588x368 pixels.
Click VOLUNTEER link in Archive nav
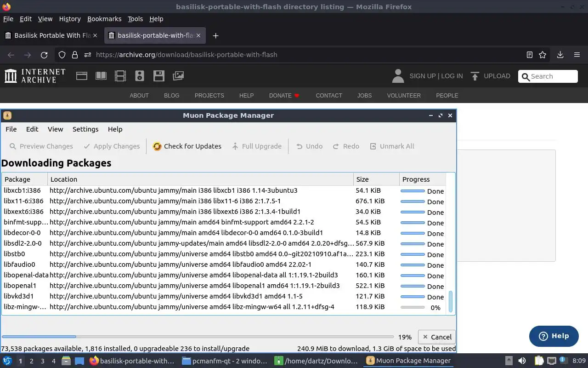404,96
